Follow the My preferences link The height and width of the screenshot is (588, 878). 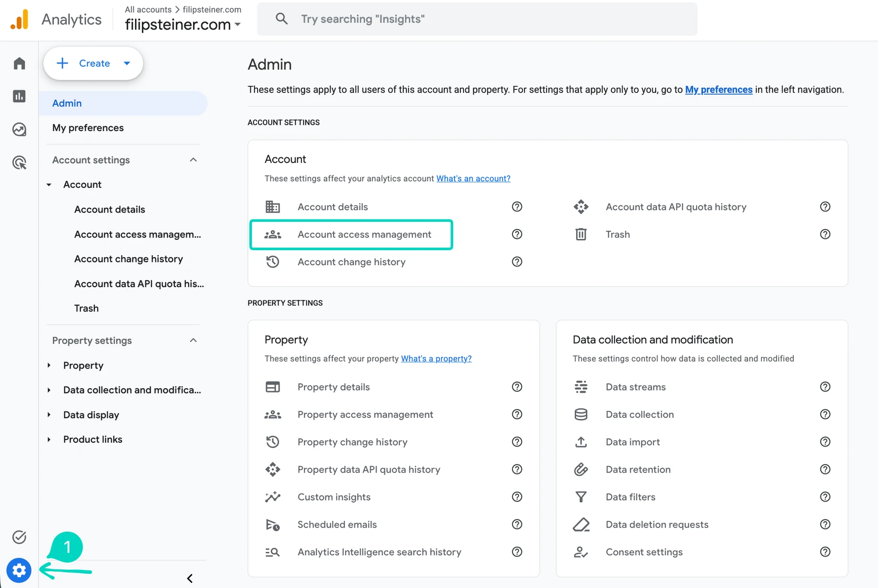coord(718,90)
